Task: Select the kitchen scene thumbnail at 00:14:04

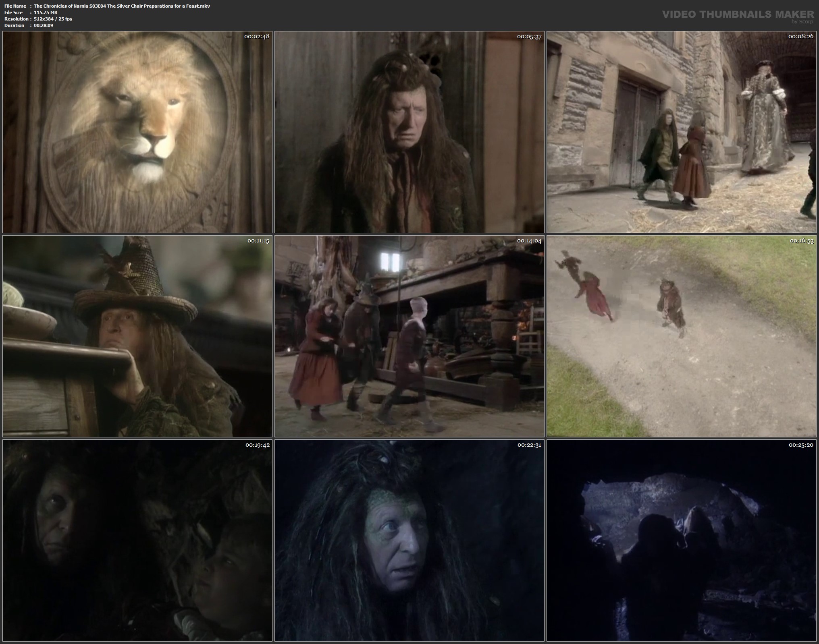Action: click(x=409, y=336)
